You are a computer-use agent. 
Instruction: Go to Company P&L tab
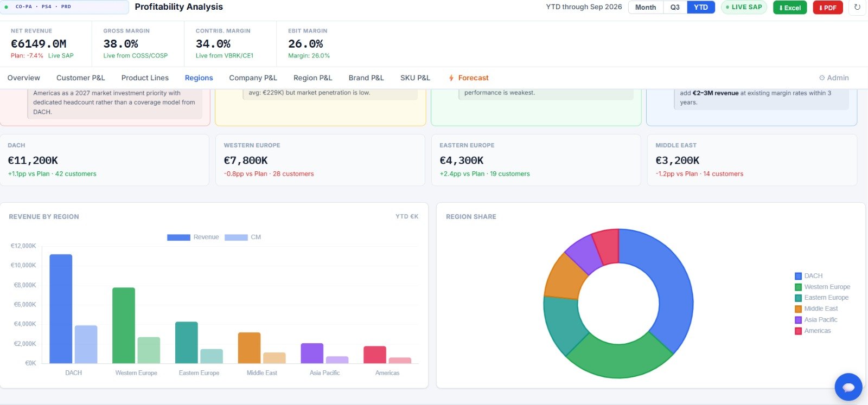point(253,78)
